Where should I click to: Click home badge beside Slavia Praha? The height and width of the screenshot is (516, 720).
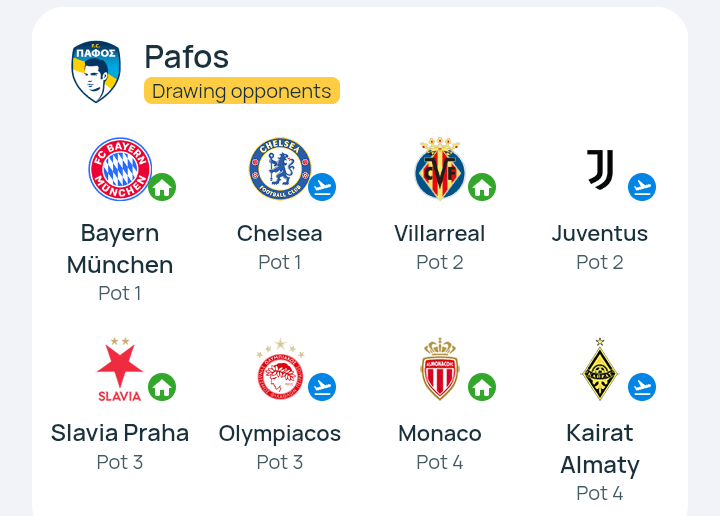click(x=162, y=387)
